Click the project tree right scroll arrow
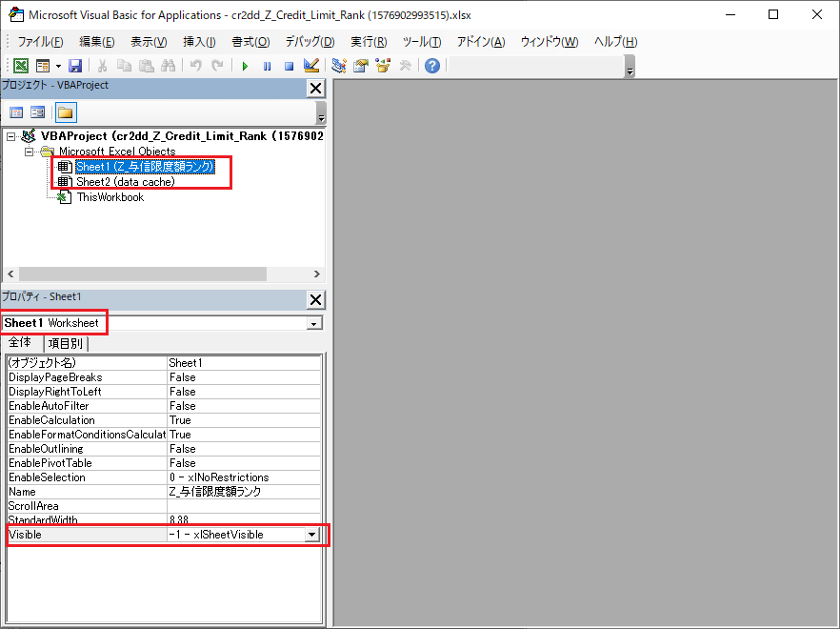840x629 pixels. [317, 274]
